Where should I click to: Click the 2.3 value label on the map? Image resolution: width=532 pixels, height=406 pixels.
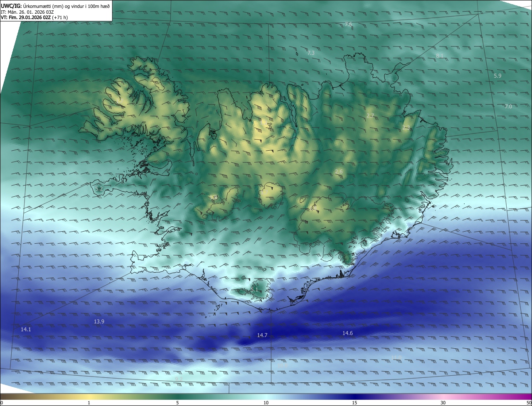pyautogui.click(x=406, y=128)
